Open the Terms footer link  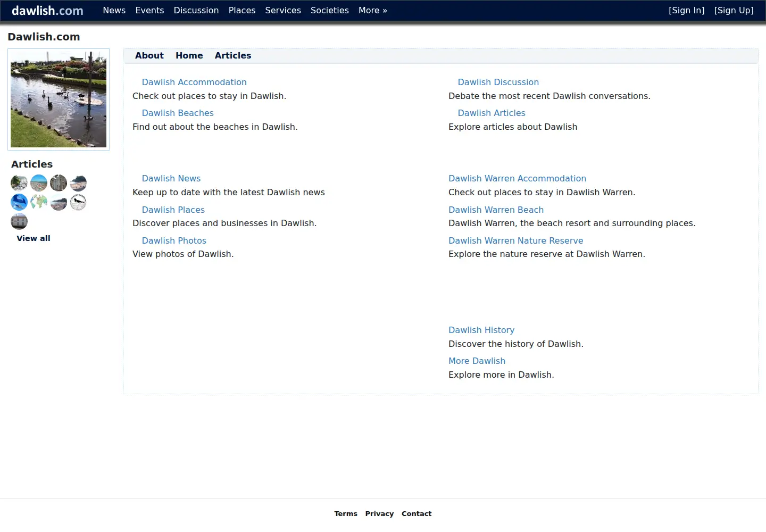click(346, 513)
